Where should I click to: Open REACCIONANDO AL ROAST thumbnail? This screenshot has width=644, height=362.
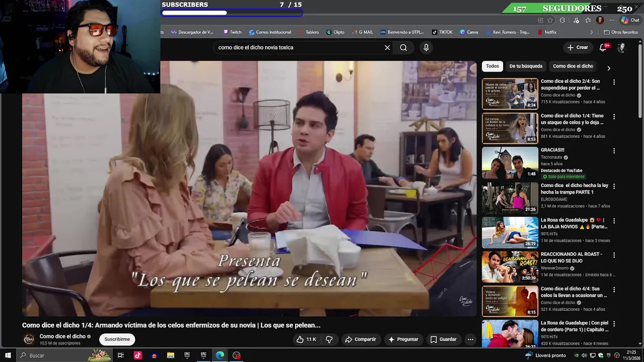pos(510,267)
